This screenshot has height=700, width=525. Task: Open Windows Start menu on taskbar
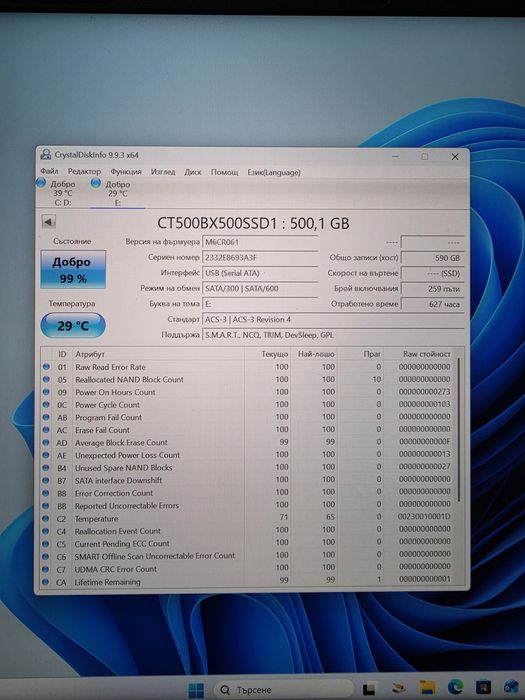[x=196, y=690]
